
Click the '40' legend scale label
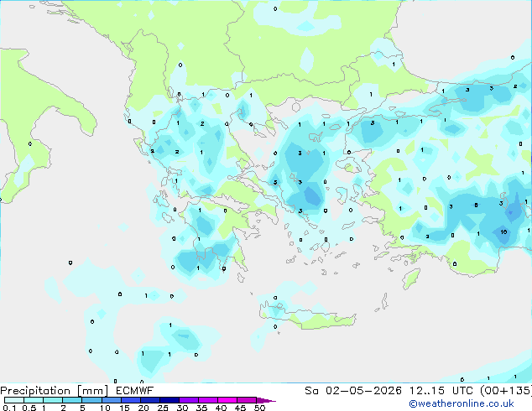[221, 408]
